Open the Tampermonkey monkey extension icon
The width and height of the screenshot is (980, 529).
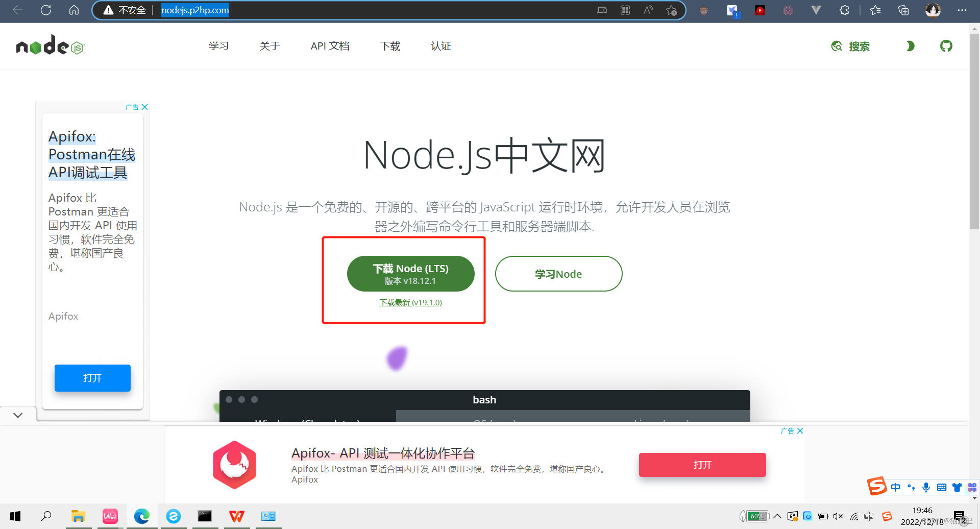pos(704,10)
